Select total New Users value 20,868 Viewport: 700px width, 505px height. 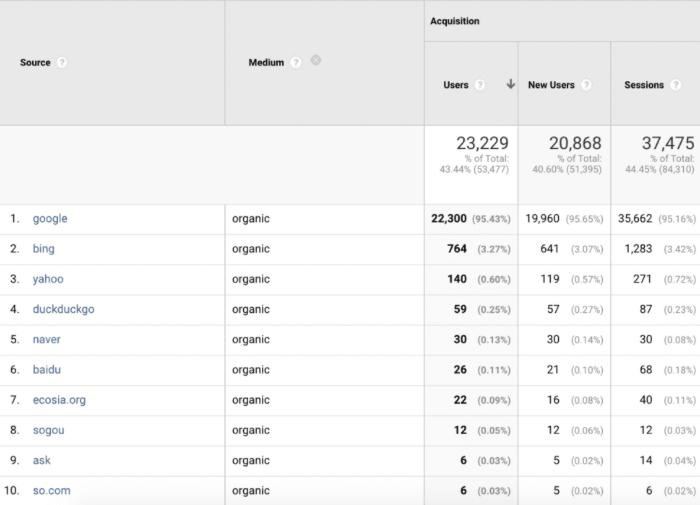click(x=575, y=143)
